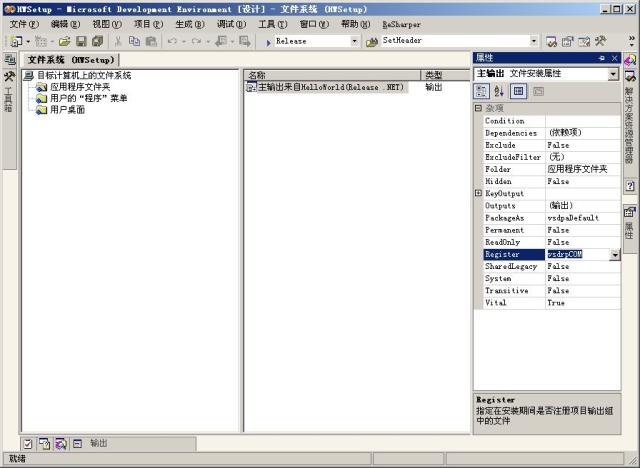Expand the KeyOutput property node
This screenshot has width=640, height=468.
[x=478, y=193]
